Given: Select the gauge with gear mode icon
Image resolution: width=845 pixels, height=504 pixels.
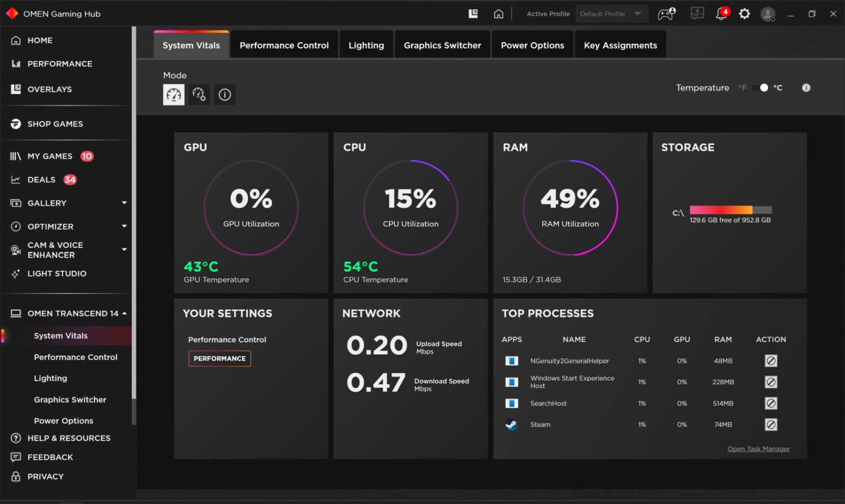Looking at the screenshot, I should (199, 95).
